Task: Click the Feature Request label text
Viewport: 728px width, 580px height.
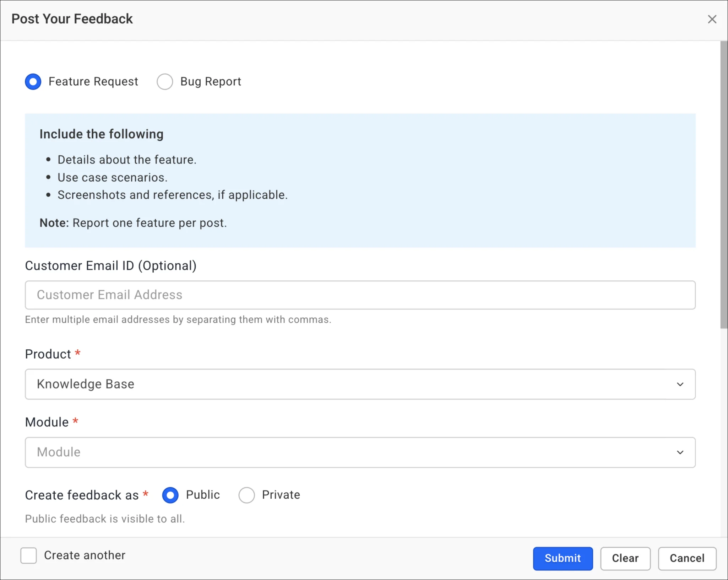Action: pyautogui.click(x=93, y=82)
